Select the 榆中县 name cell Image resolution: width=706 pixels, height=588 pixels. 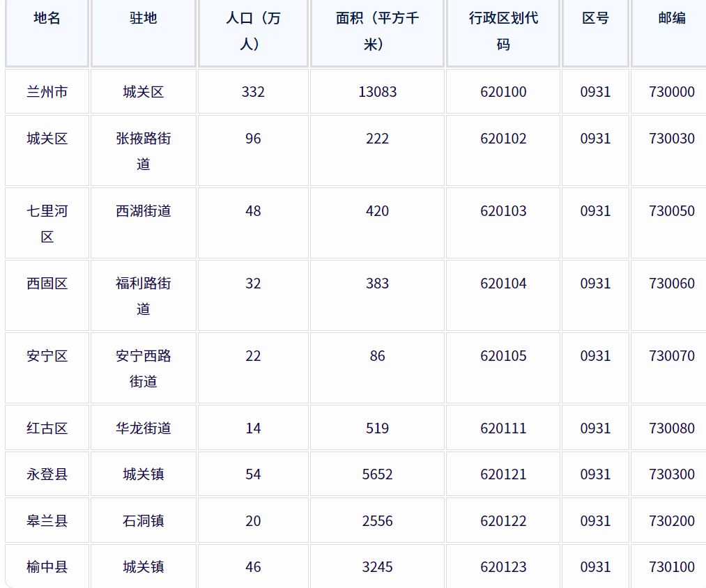coord(47,566)
